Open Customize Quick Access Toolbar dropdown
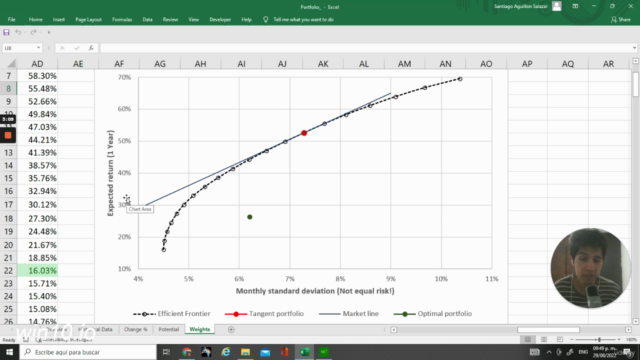The height and width of the screenshot is (360, 640). click(49, 32)
